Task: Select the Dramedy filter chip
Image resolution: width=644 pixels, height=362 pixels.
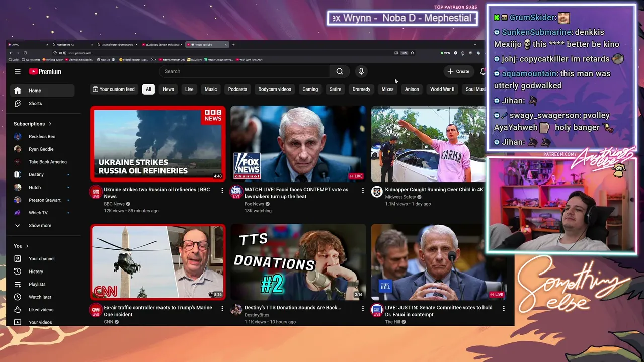Action: pyautogui.click(x=361, y=89)
